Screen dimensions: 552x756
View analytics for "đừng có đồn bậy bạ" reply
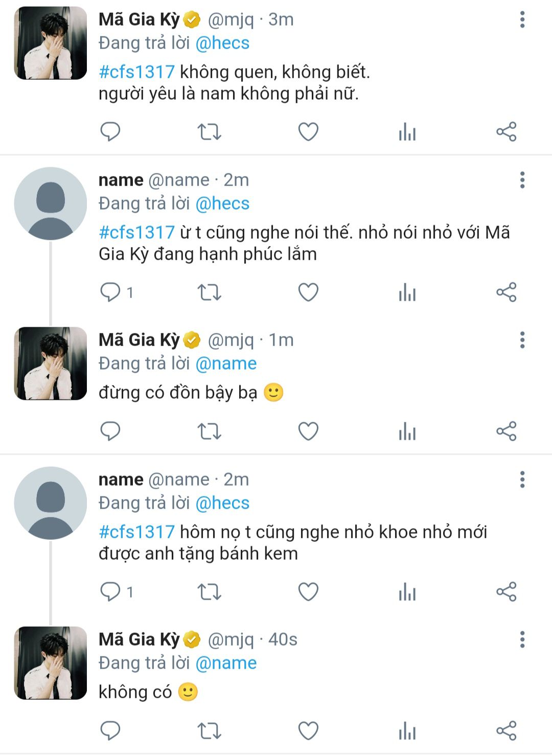(407, 431)
